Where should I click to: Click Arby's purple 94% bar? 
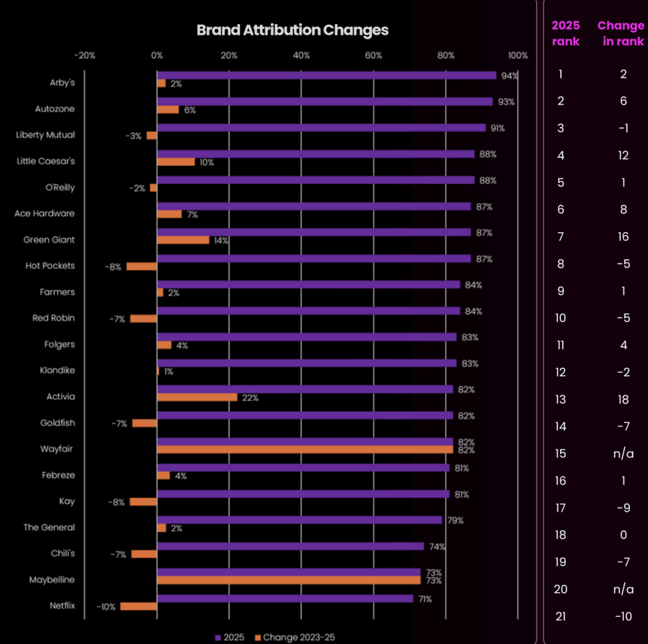click(x=327, y=76)
